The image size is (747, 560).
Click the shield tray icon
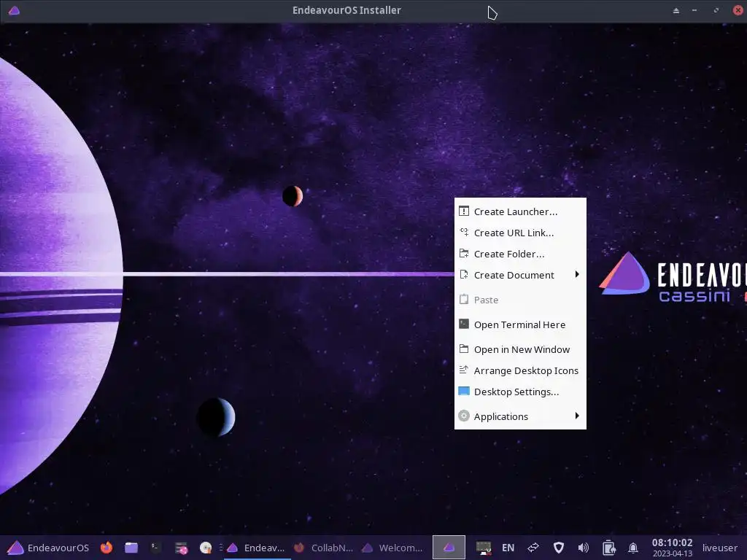tap(559, 548)
